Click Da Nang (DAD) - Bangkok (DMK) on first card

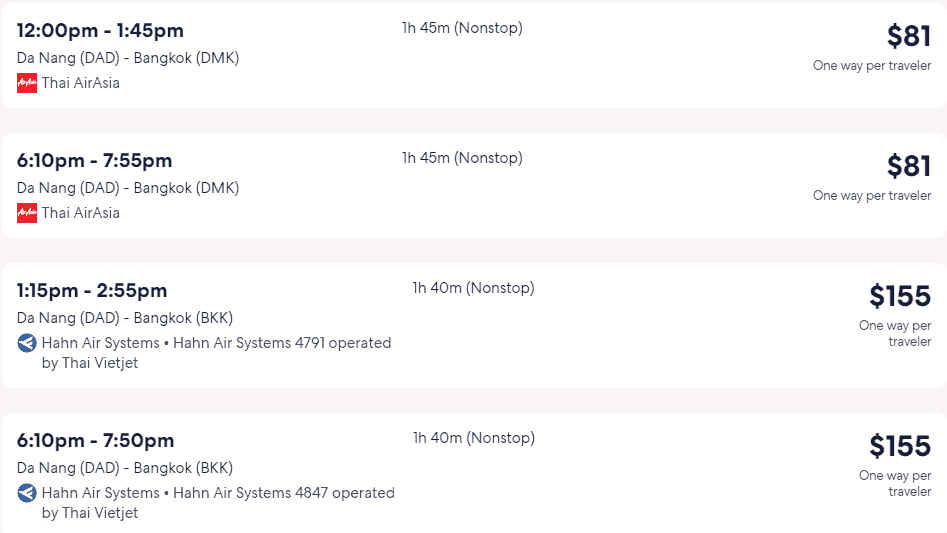[128, 58]
